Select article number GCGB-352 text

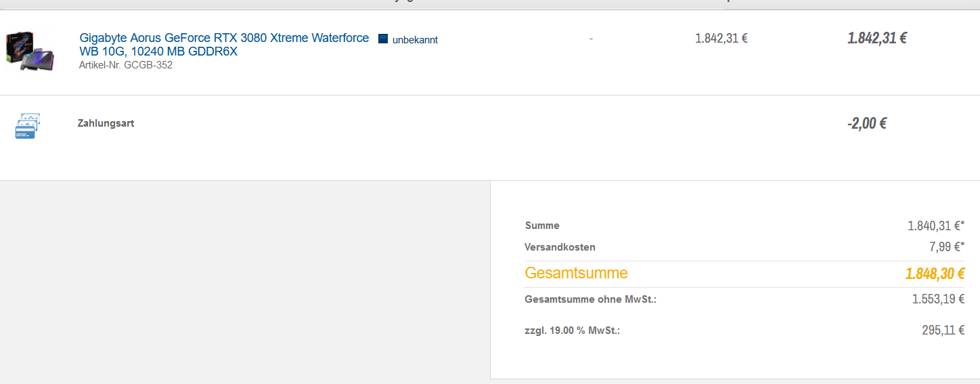126,65
